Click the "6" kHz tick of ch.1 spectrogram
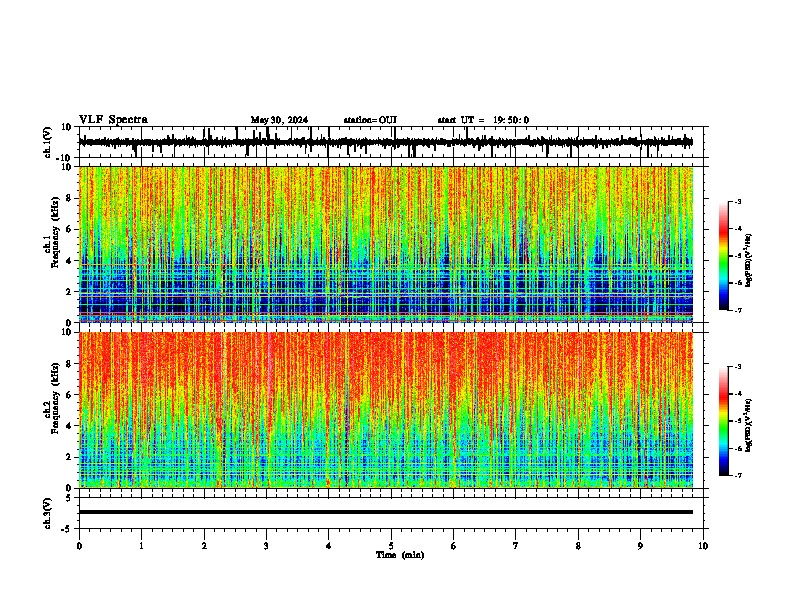Viewport: 792px width, 612px height. [69, 229]
